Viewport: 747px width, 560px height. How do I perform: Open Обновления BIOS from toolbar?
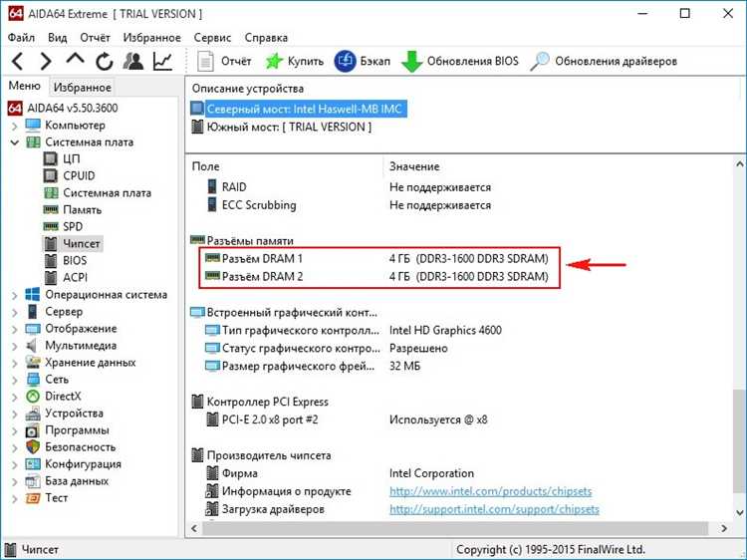point(460,62)
